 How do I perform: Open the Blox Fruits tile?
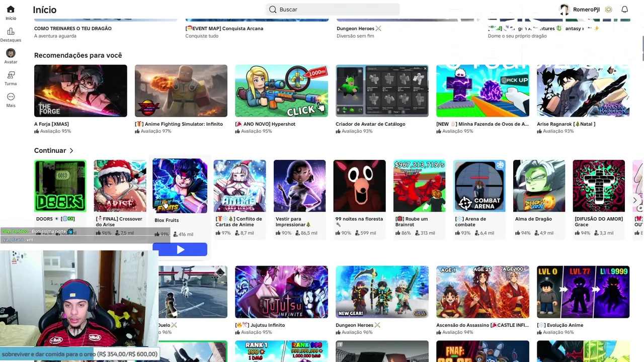[x=180, y=186]
